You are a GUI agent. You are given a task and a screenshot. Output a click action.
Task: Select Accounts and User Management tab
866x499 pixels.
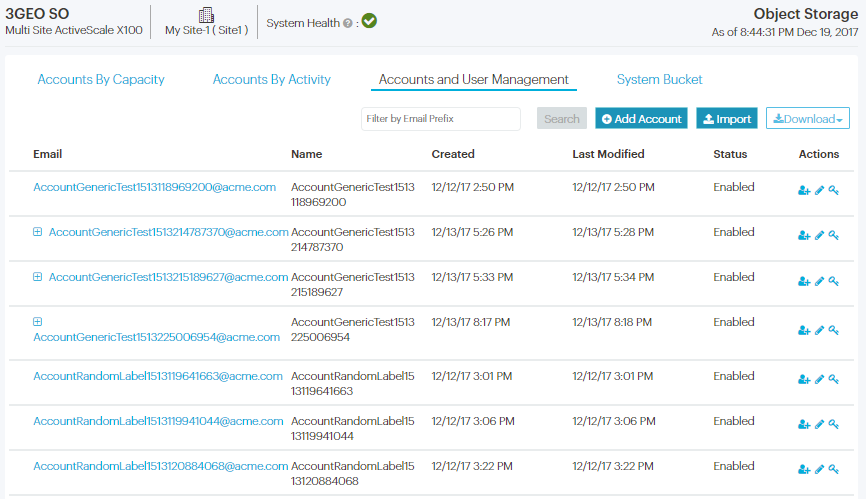[x=473, y=79]
